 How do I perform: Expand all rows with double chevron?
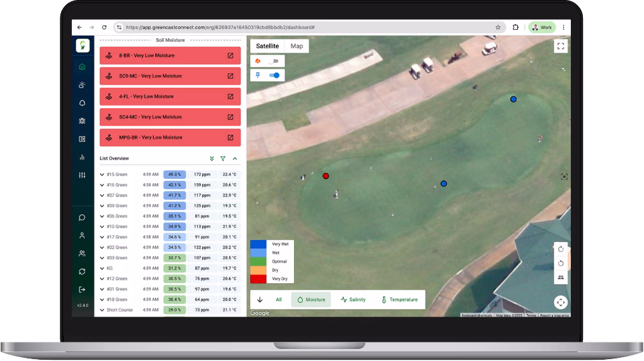[x=211, y=158]
